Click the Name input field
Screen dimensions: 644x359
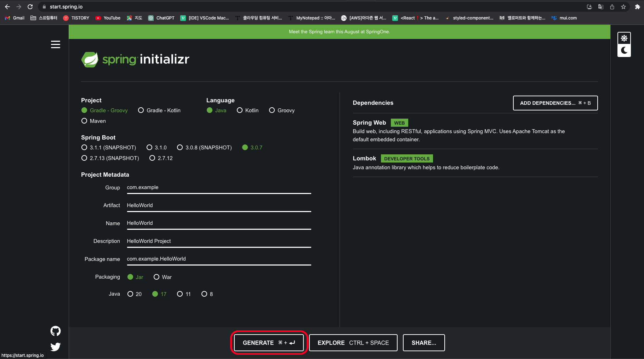pyautogui.click(x=219, y=223)
